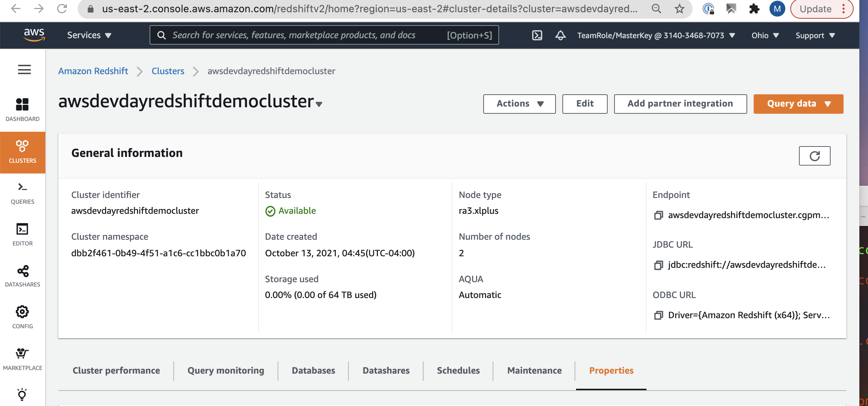Open the AWS home logo

click(34, 35)
